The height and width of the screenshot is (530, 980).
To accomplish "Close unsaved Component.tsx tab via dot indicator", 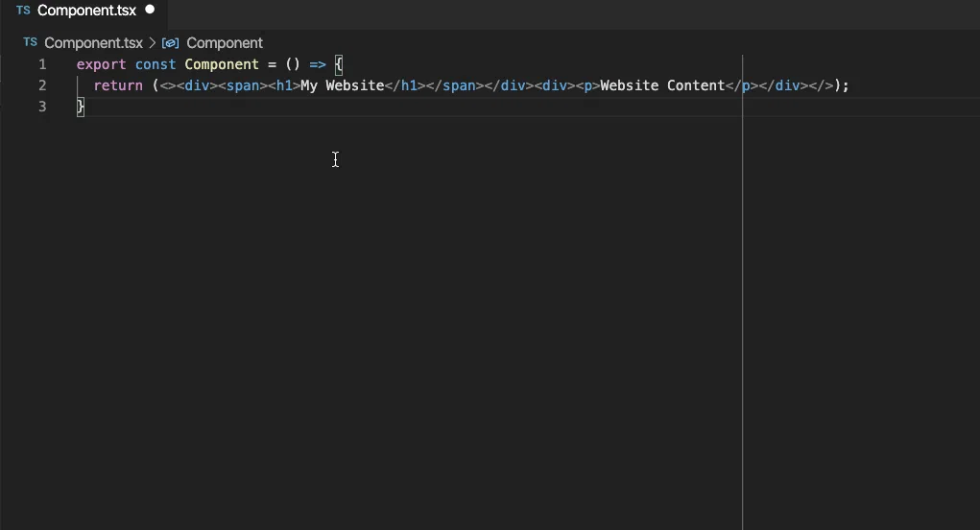I will point(150,10).
